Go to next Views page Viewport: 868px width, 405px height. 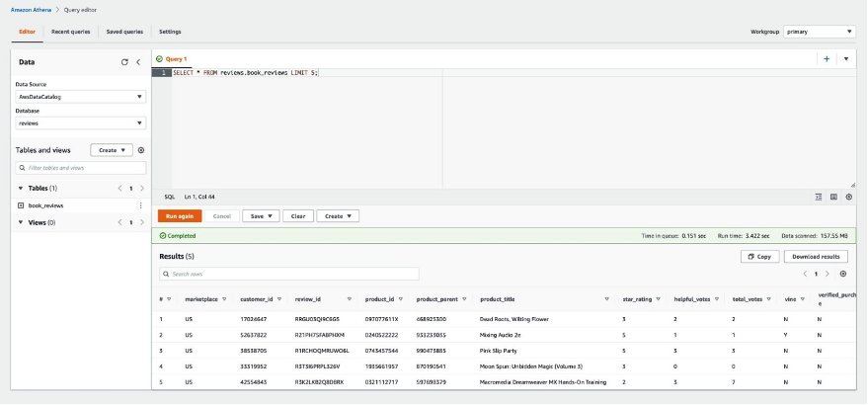pos(142,222)
